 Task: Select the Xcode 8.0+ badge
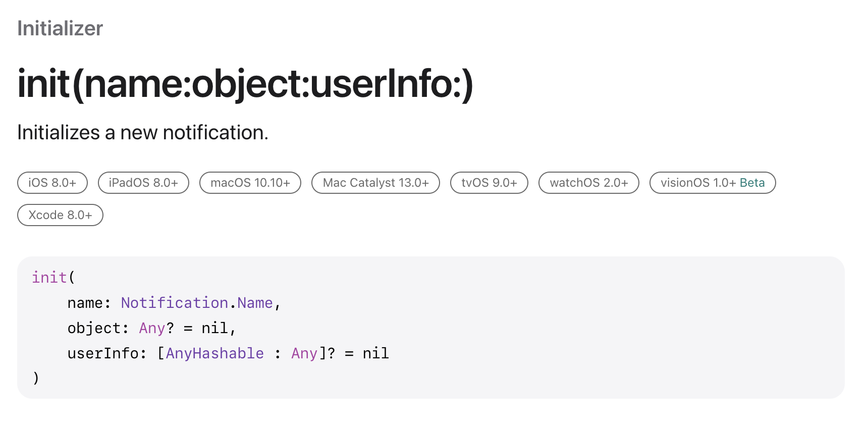click(x=60, y=215)
